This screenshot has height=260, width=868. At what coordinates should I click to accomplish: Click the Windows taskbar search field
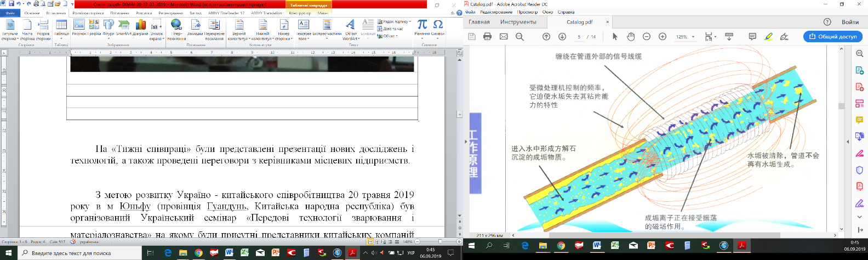pos(79,253)
